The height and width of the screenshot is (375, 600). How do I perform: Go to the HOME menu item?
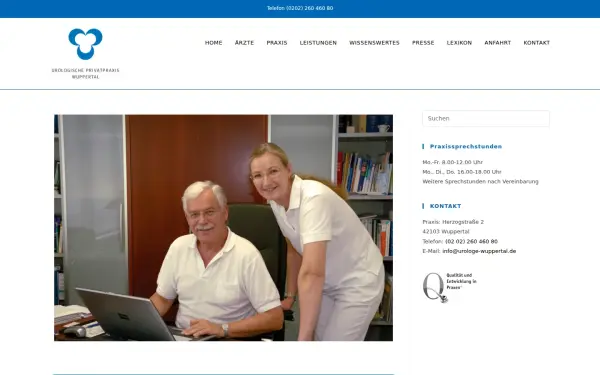coord(214,43)
